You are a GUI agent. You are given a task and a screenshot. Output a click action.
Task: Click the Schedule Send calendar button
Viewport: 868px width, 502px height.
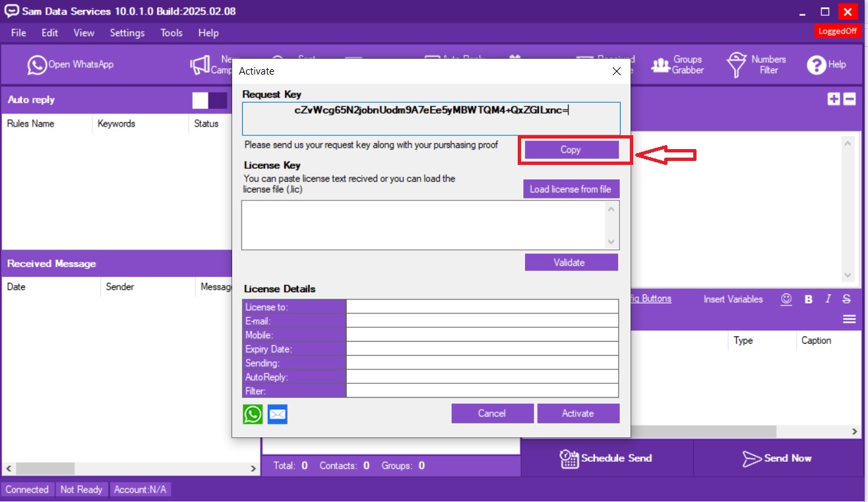[x=606, y=458]
